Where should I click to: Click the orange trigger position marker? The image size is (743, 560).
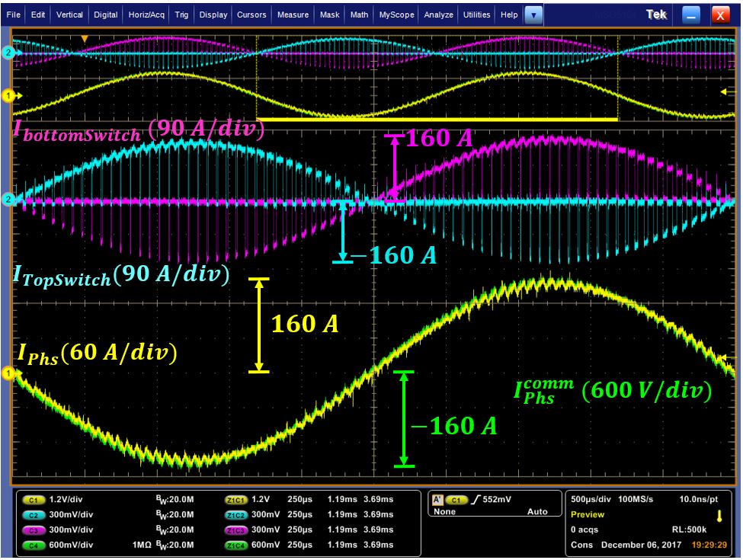[85, 39]
